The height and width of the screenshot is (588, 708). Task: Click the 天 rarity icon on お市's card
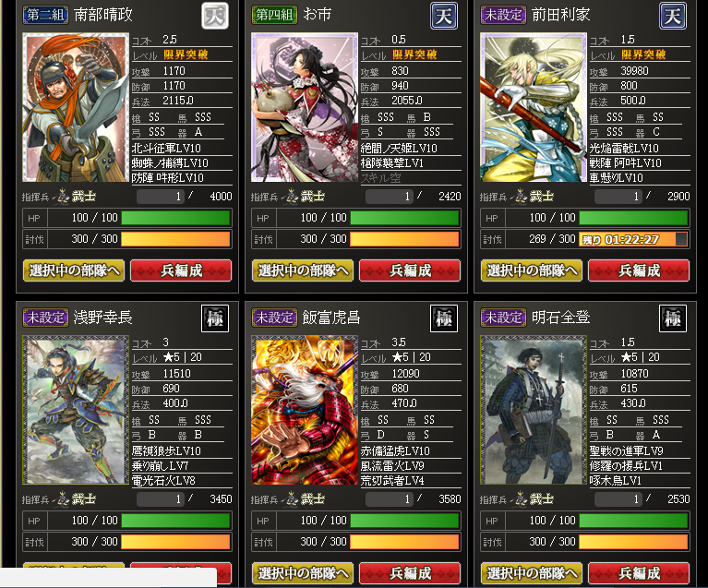tap(444, 16)
